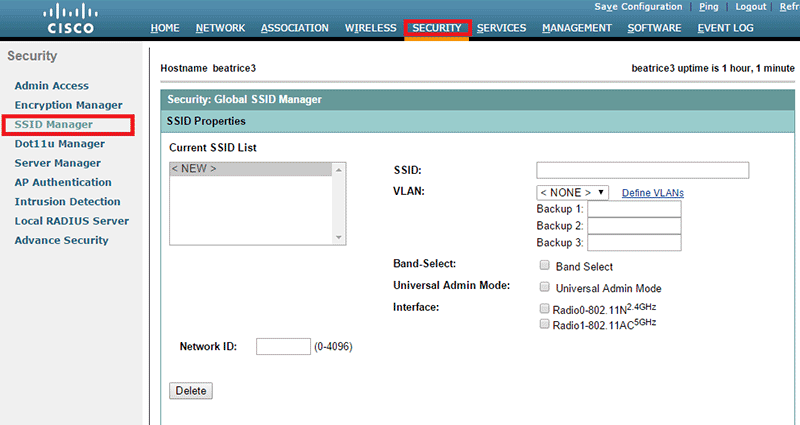Open AP Authentication in the sidebar
This screenshot has height=425, width=800.
63,182
